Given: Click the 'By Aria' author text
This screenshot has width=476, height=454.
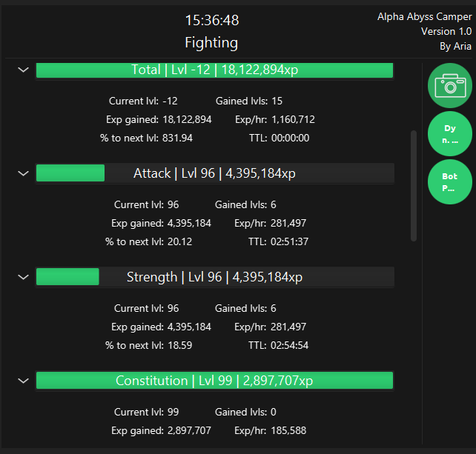Looking at the screenshot, I should click(455, 46).
